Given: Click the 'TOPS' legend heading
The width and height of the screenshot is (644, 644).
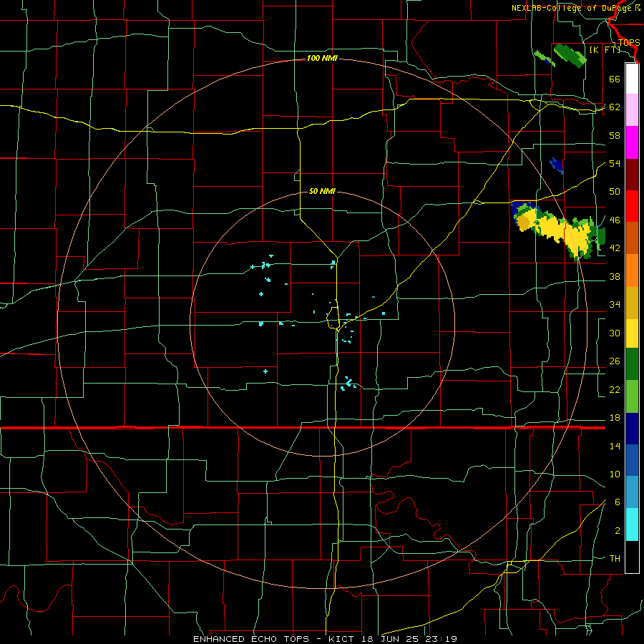Looking at the screenshot, I should pyautogui.click(x=629, y=42).
